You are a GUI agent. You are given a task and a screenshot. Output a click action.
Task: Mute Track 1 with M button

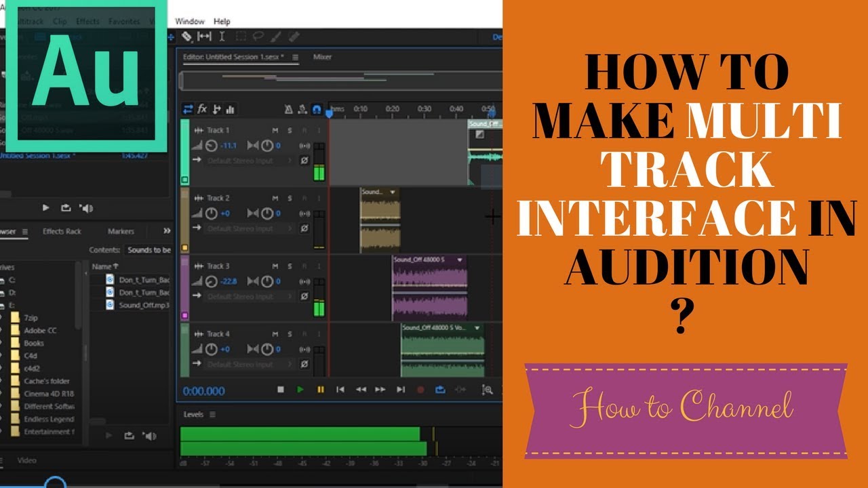275,130
